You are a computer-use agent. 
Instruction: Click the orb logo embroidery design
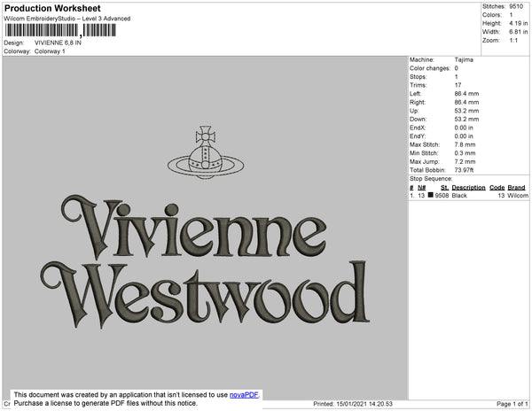[x=206, y=152]
